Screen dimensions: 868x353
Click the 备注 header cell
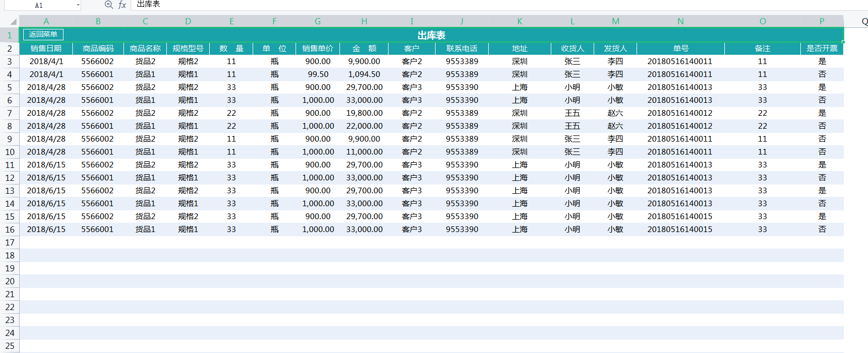tap(763, 48)
